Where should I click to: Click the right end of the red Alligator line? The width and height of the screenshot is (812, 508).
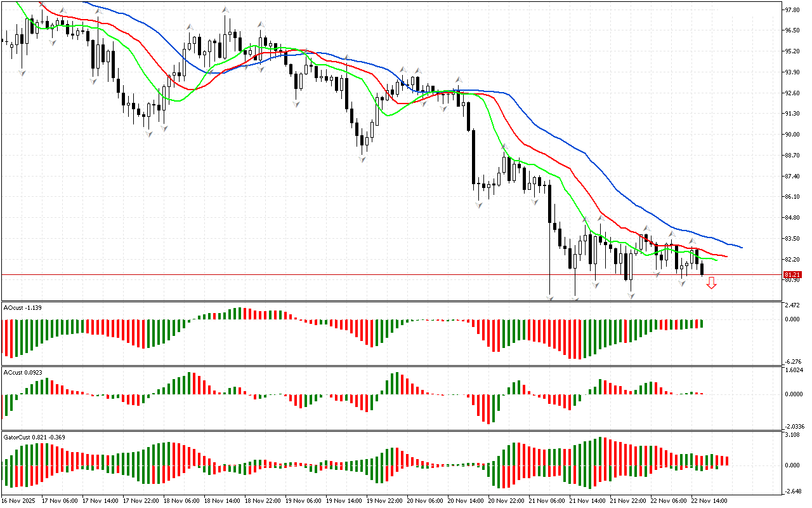point(726,257)
